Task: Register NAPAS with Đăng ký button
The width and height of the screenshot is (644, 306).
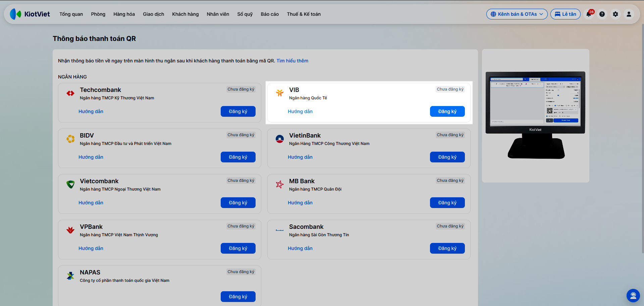Action: click(238, 297)
